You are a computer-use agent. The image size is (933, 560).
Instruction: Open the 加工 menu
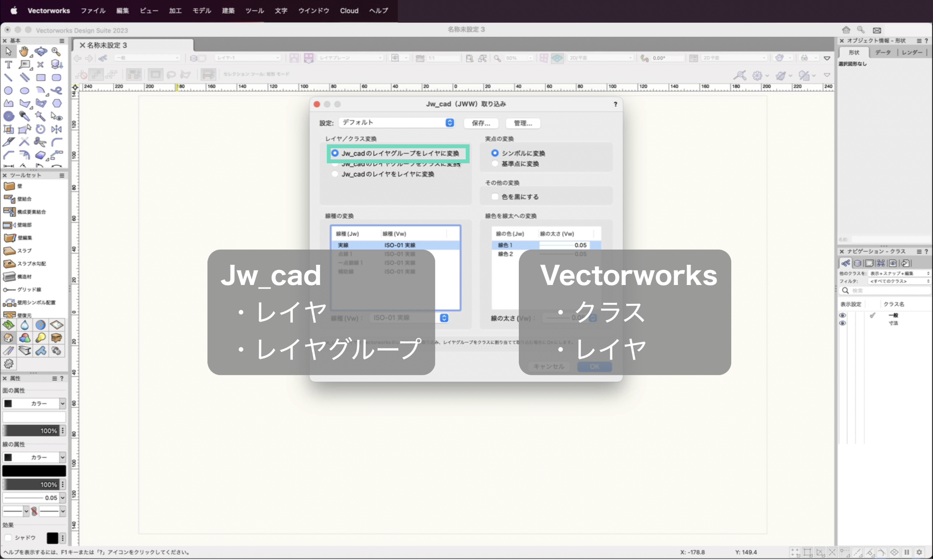click(x=175, y=11)
